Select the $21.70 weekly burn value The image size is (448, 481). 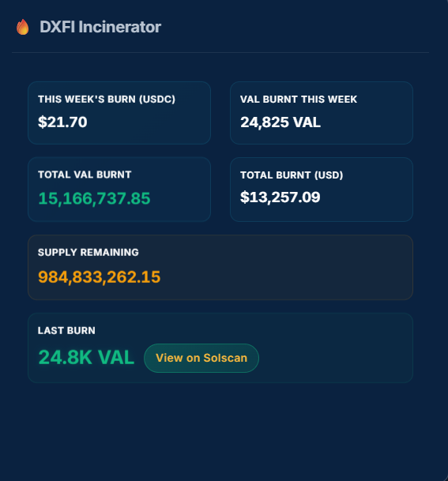[62, 122]
